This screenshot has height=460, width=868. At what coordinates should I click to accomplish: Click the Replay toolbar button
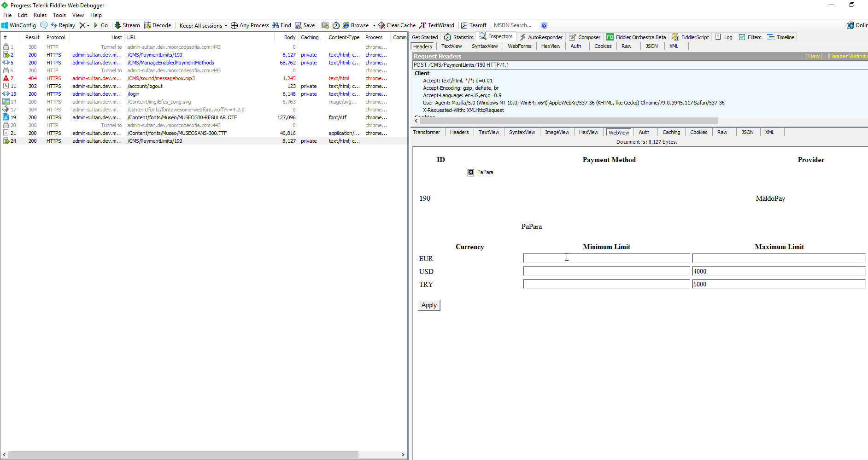click(x=63, y=25)
